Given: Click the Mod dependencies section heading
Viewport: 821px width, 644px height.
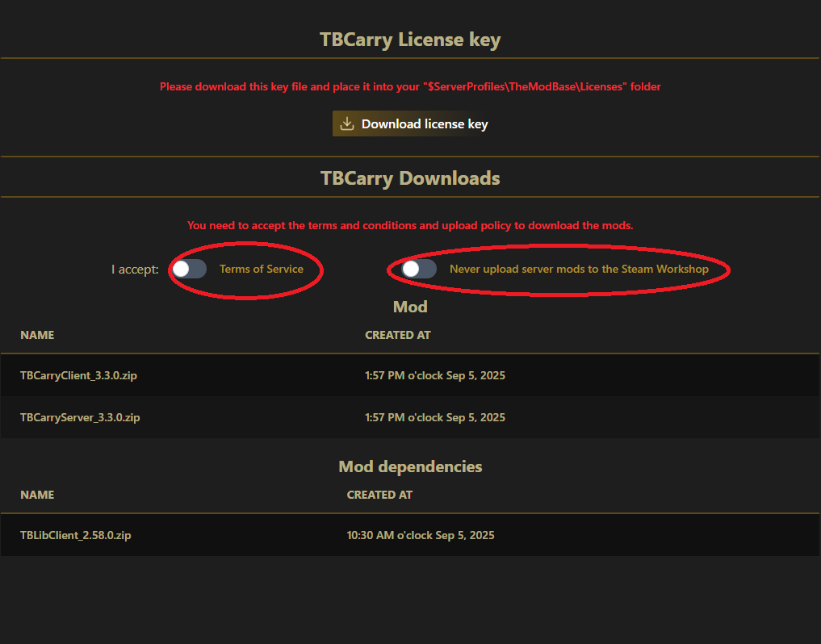Looking at the screenshot, I should click(x=410, y=466).
